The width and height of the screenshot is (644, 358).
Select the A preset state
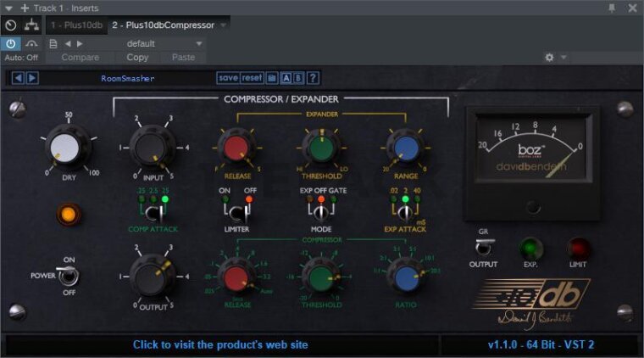tap(286, 78)
